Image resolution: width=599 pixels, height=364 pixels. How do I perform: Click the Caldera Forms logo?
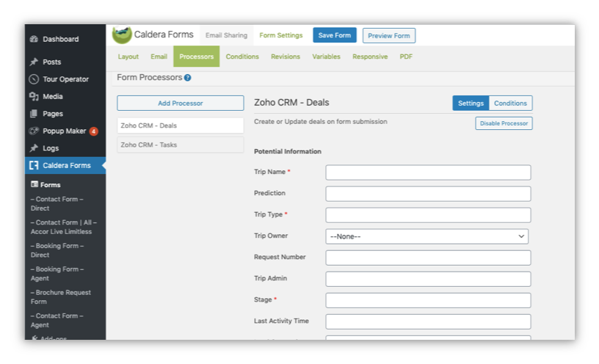point(122,35)
